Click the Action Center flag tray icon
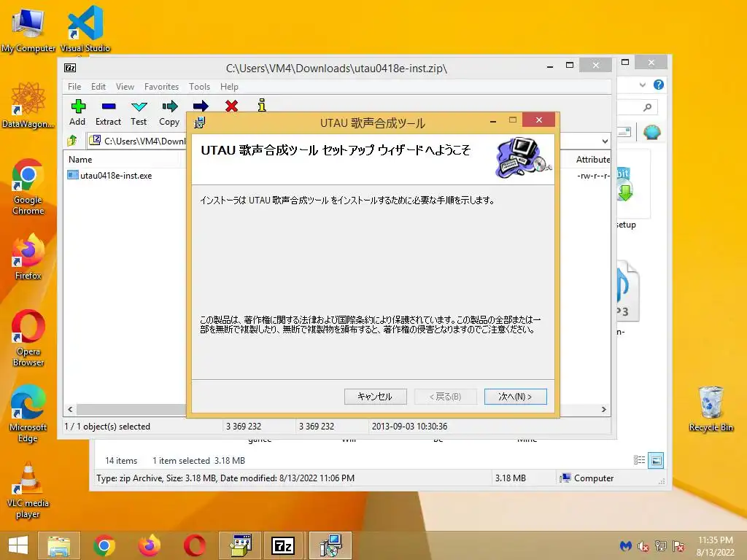Image resolution: width=747 pixels, height=560 pixels. point(678,546)
